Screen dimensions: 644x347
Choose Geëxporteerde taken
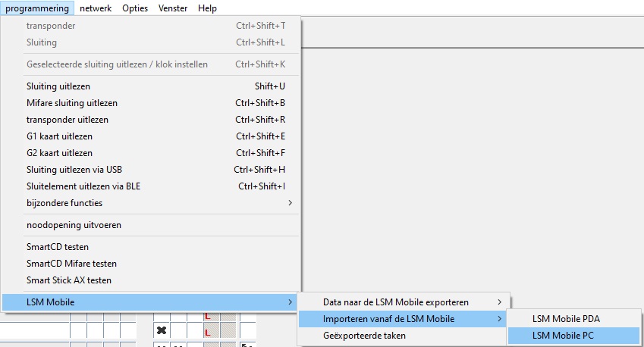(x=364, y=336)
